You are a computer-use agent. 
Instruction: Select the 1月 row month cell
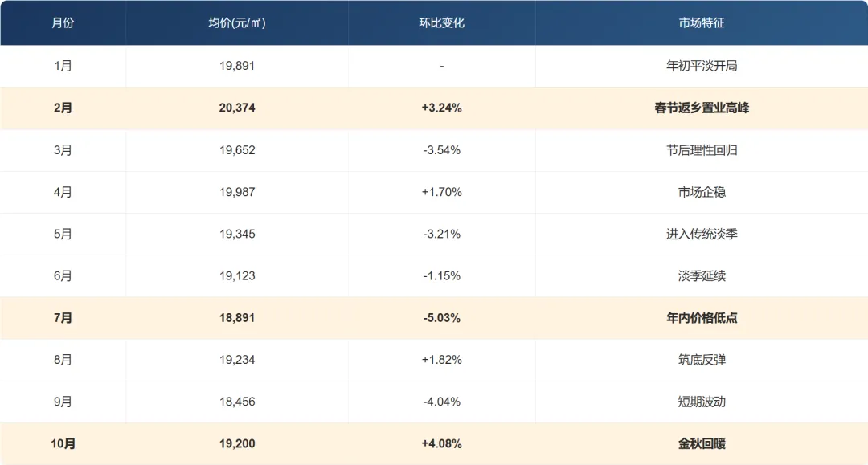(x=63, y=66)
